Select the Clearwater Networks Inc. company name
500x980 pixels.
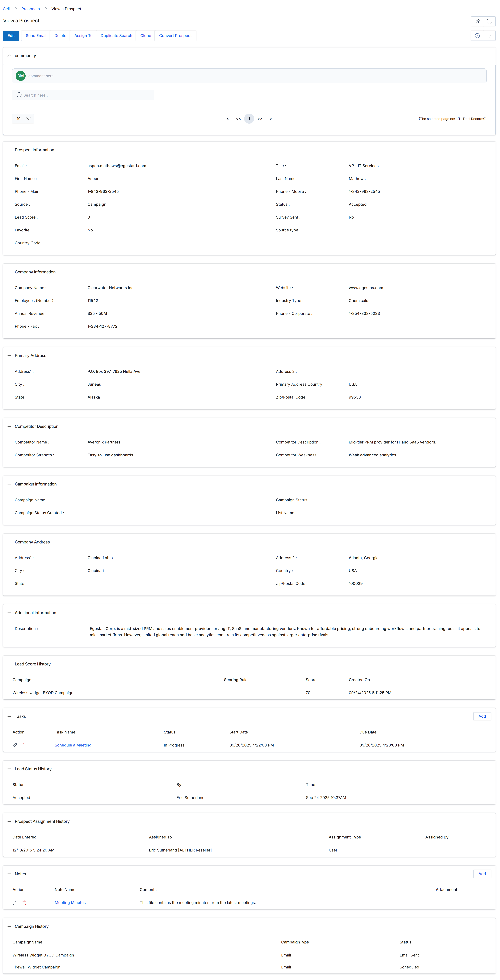111,288
